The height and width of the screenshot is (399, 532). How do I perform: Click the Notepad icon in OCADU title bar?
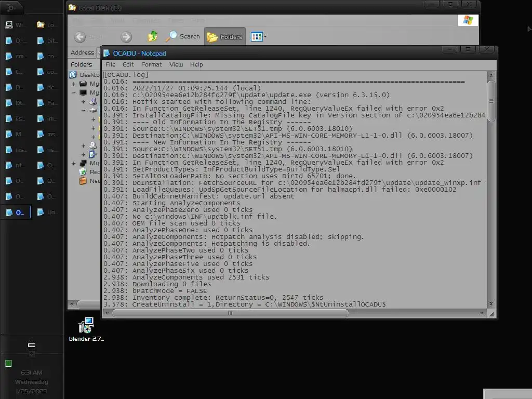[x=107, y=54]
